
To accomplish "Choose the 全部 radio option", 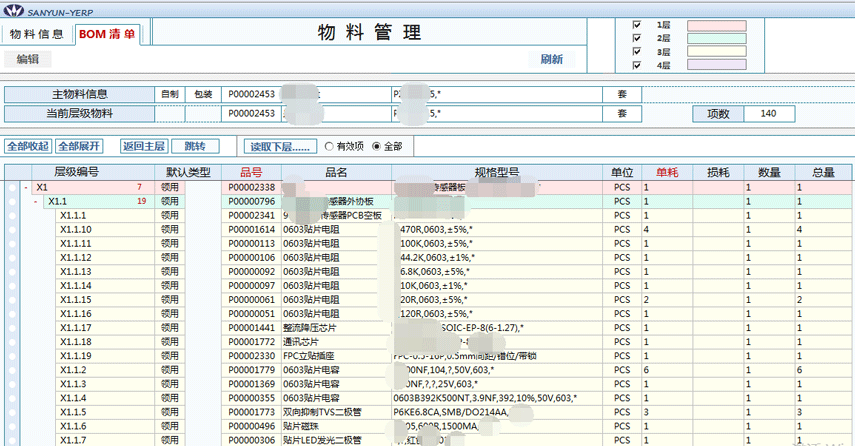I will click(x=376, y=146).
